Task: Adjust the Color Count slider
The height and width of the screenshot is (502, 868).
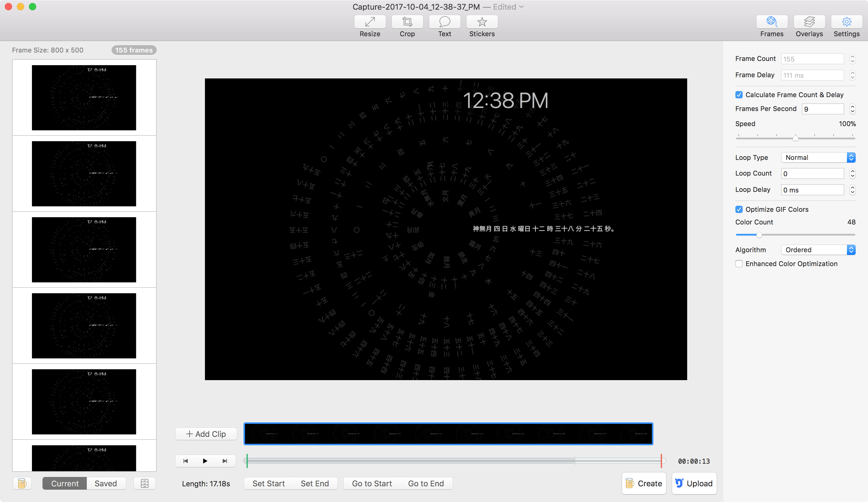Action: pos(759,235)
